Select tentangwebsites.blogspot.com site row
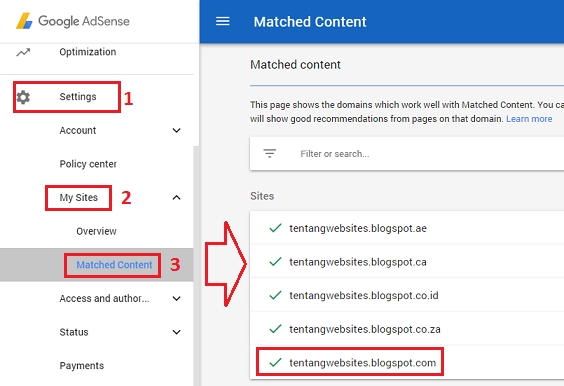 point(407,362)
